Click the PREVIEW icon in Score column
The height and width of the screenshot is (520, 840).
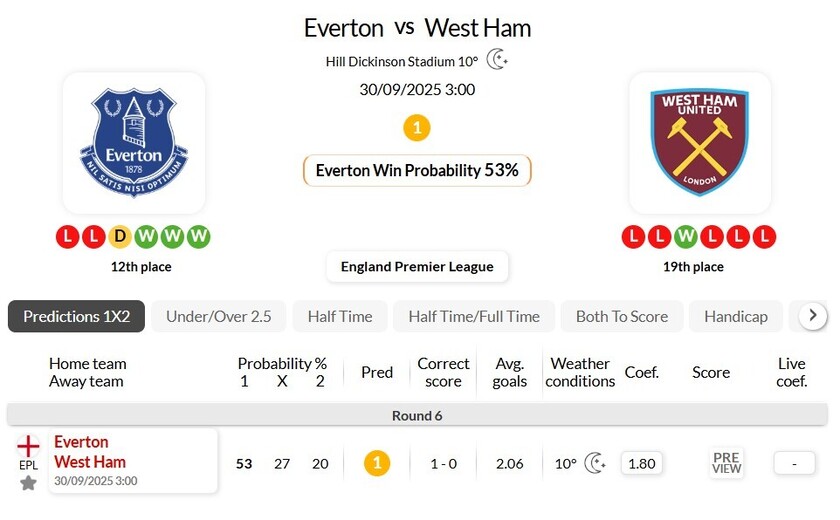[726, 463]
